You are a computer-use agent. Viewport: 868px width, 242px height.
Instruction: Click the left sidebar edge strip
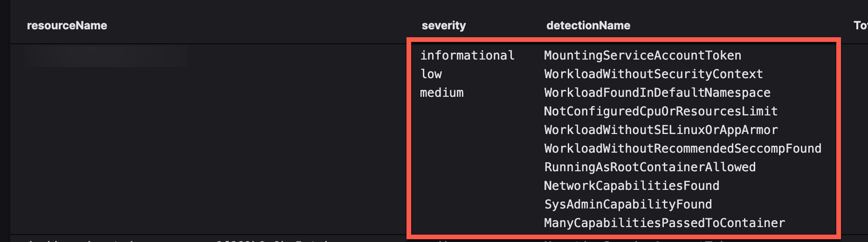(5, 121)
